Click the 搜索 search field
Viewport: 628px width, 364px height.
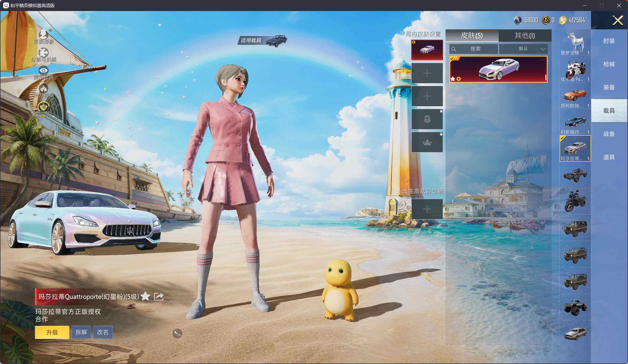click(x=473, y=49)
